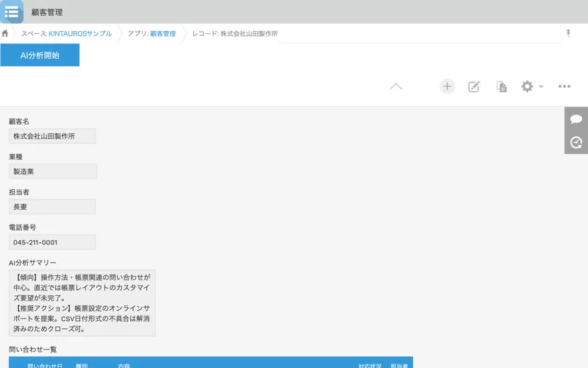The height and width of the screenshot is (368, 588).
Task: Expand the dropdown arrow beside the gear
Action: pos(541,86)
